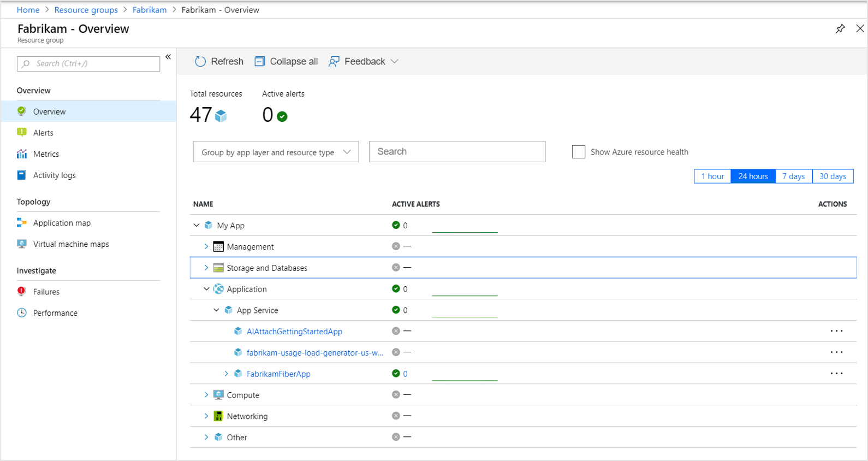The width and height of the screenshot is (868, 461).
Task: Select the 1 hour time range
Action: (x=712, y=176)
